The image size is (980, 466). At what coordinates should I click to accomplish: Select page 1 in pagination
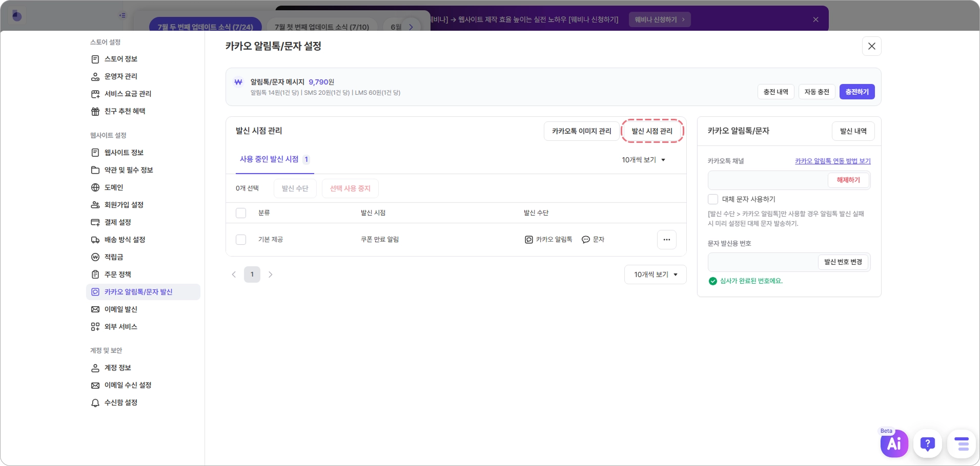point(252,274)
